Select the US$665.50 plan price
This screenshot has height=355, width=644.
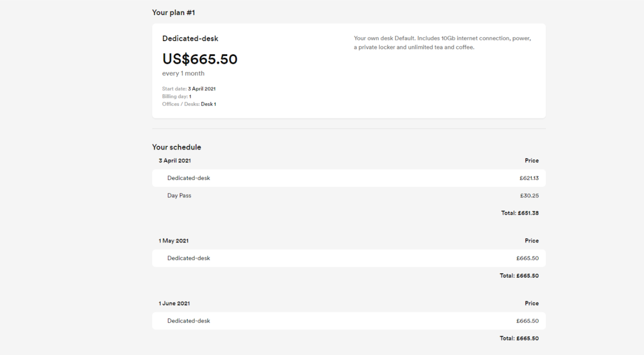pyautogui.click(x=200, y=59)
